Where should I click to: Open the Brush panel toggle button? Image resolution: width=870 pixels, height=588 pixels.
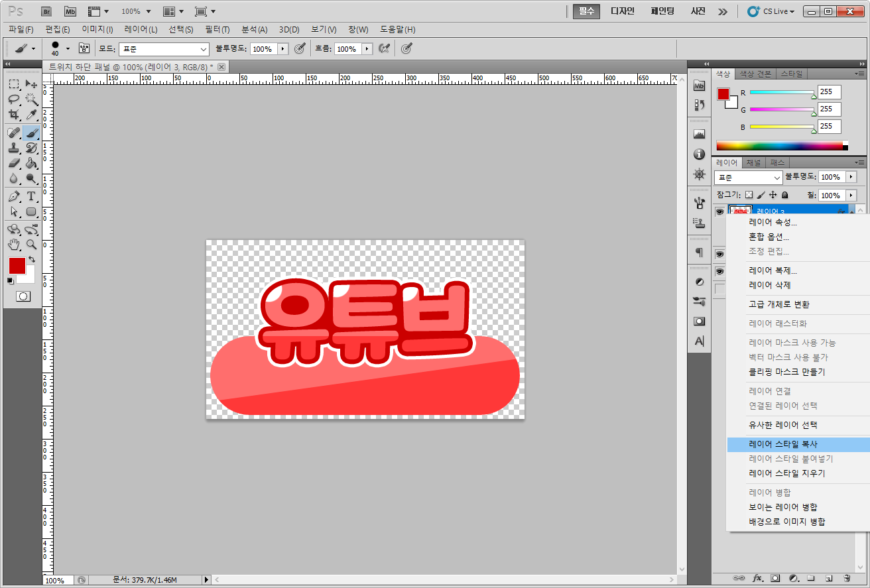click(84, 48)
